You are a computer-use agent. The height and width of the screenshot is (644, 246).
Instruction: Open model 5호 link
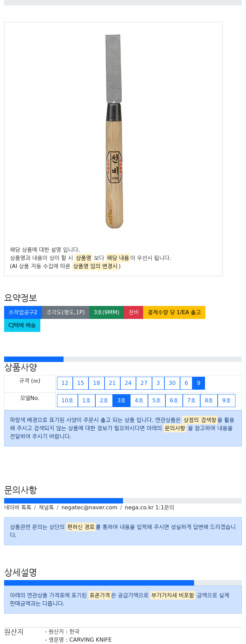click(x=156, y=401)
